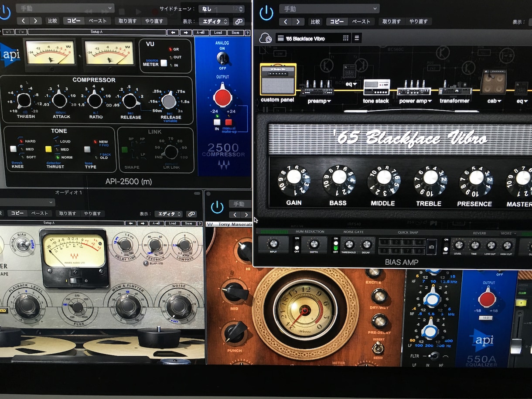Click the tone TYPE selector button
Screen dimensions: 532x399
pyautogui.click(x=88, y=149)
